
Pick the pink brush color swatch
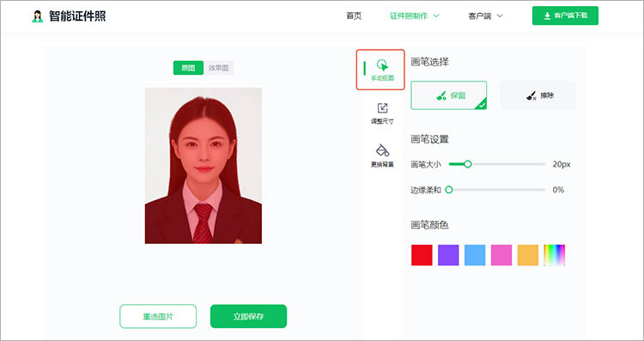pyautogui.click(x=501, y=255)
